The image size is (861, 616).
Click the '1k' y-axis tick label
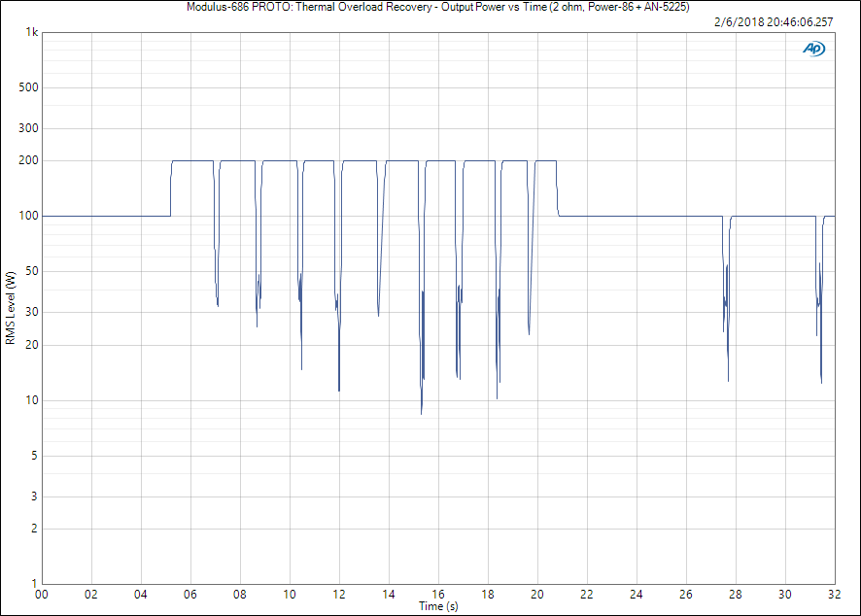[x=32, y=32]
